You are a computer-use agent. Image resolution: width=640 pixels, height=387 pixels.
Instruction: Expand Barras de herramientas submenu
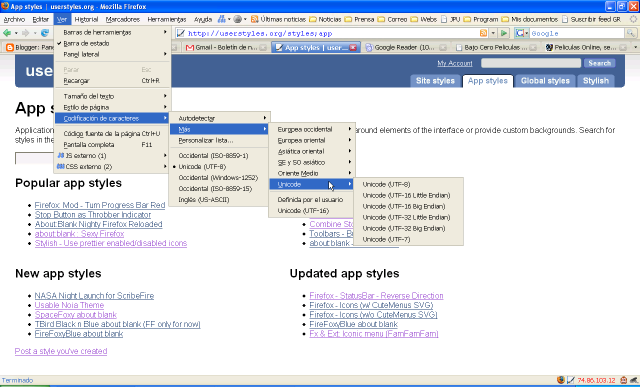coord(112,32)
